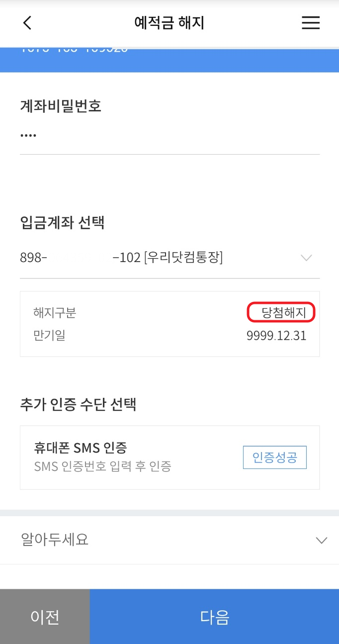Tap the 인증성공 button
Screen dimensions: 339x644
click(275, 458)
